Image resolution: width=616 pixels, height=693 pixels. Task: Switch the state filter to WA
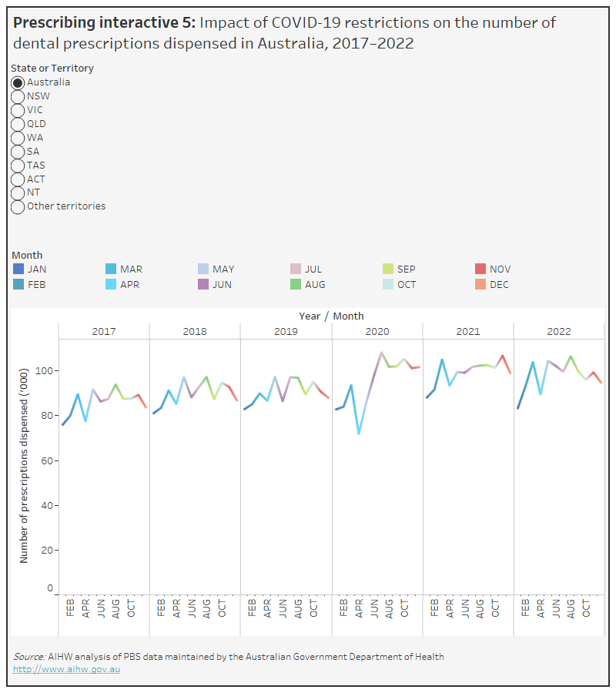pyautogui.click(x=18, y=138)
